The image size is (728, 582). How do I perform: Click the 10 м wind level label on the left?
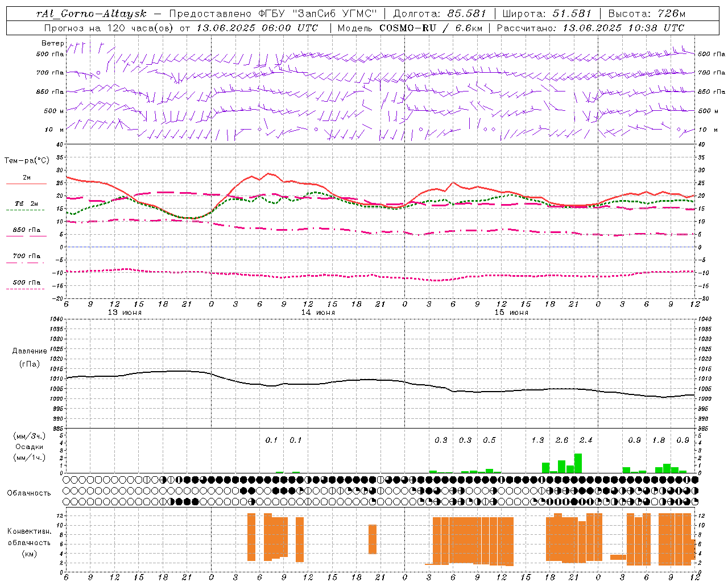click(55, 130)
